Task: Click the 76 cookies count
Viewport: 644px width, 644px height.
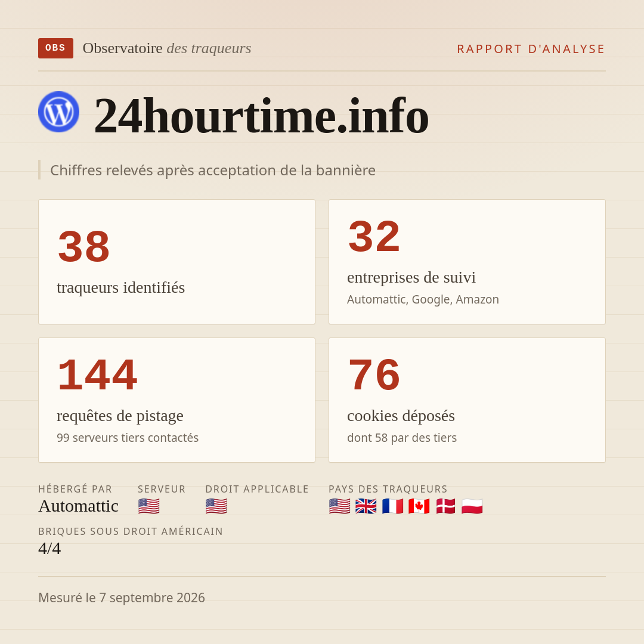Action: point(374,374)
